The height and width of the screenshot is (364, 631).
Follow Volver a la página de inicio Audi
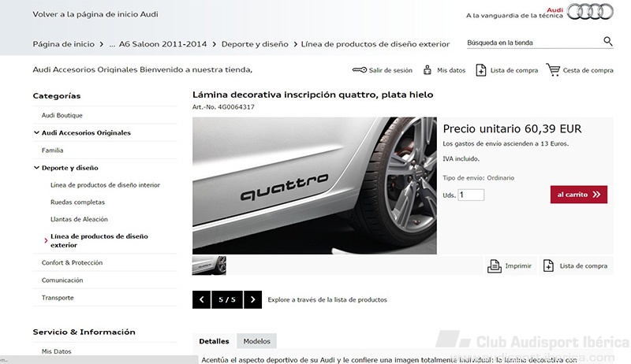[x=95, y=14]
